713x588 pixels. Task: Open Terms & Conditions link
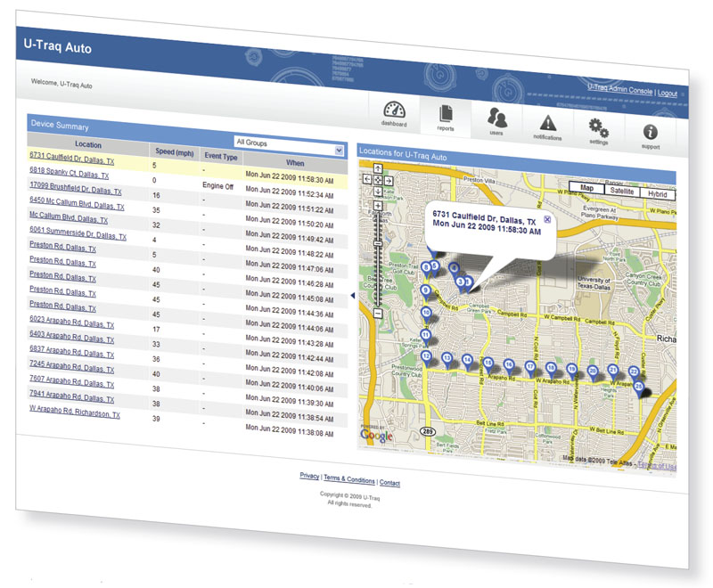click(349, 479)
